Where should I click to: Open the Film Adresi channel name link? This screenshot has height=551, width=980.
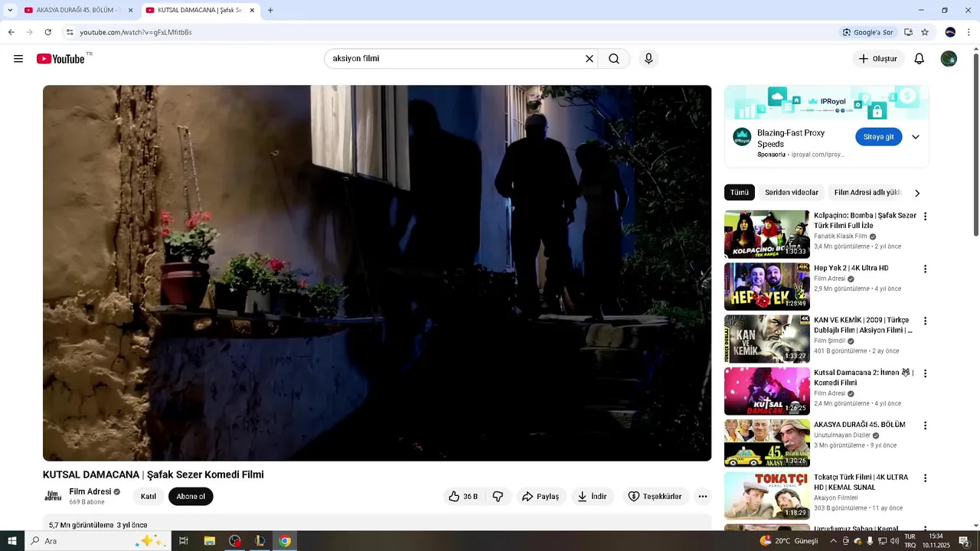90,491
